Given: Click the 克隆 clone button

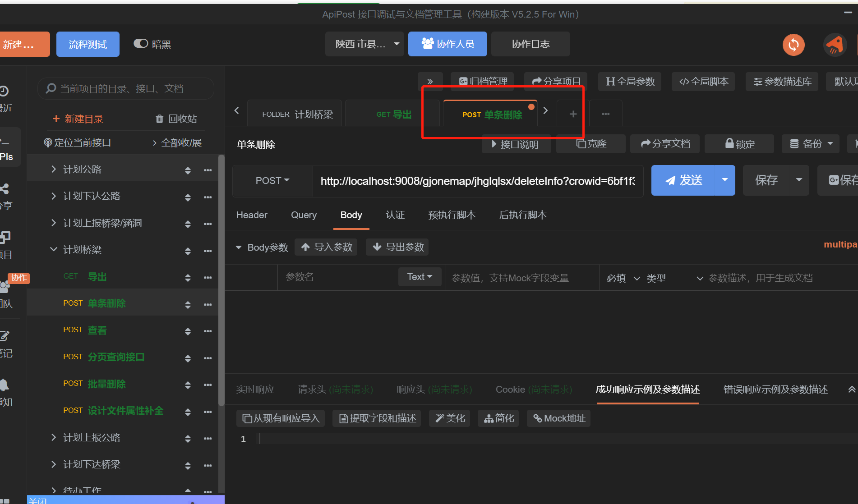Looking at the screenshot, I should 591,144.
